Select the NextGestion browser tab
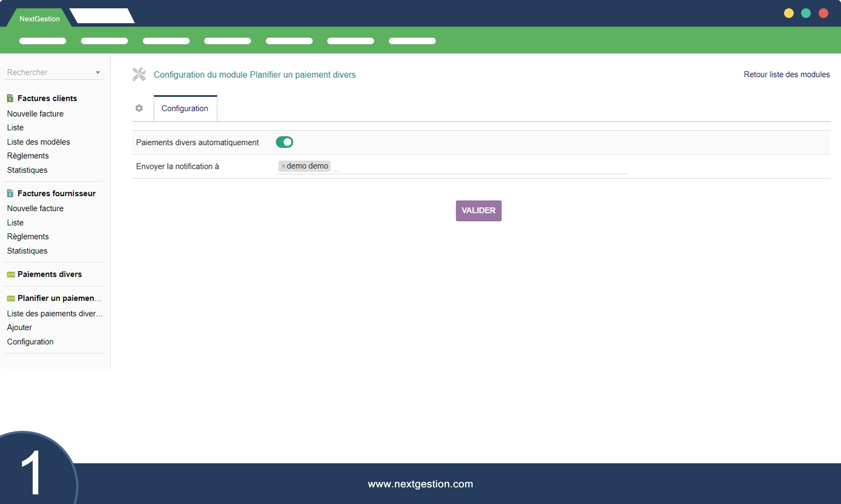Image resolution: width=841 pixels, height=504 pixels. point(39,19)
